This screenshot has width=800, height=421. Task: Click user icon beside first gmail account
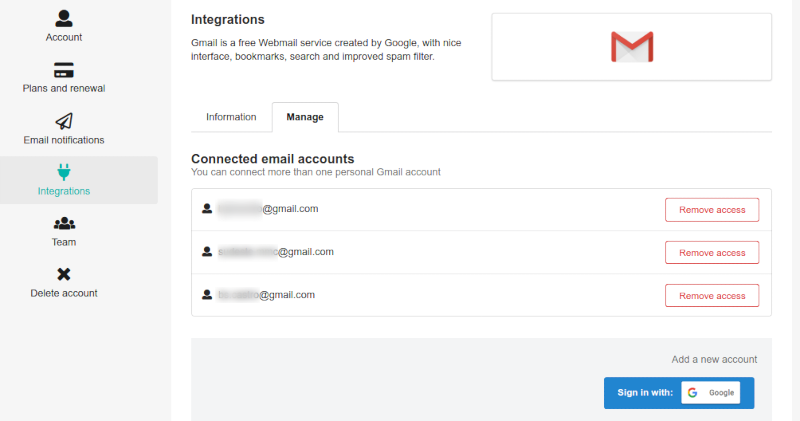click(x=207, y=209)
